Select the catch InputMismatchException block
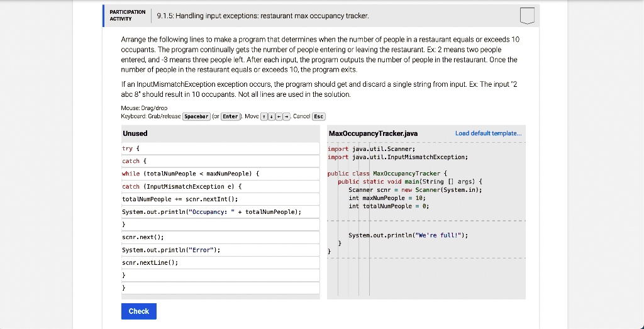644x329 pixels. pos(220,187)
